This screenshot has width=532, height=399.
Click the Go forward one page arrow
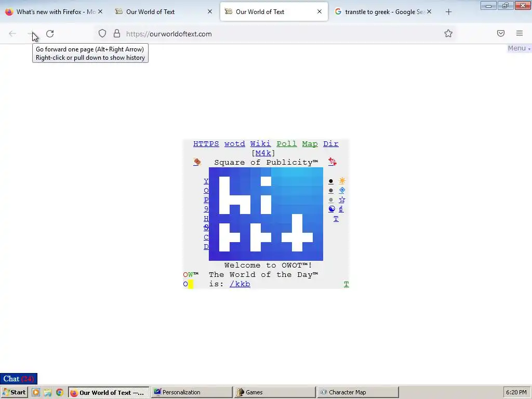[31, 34]
